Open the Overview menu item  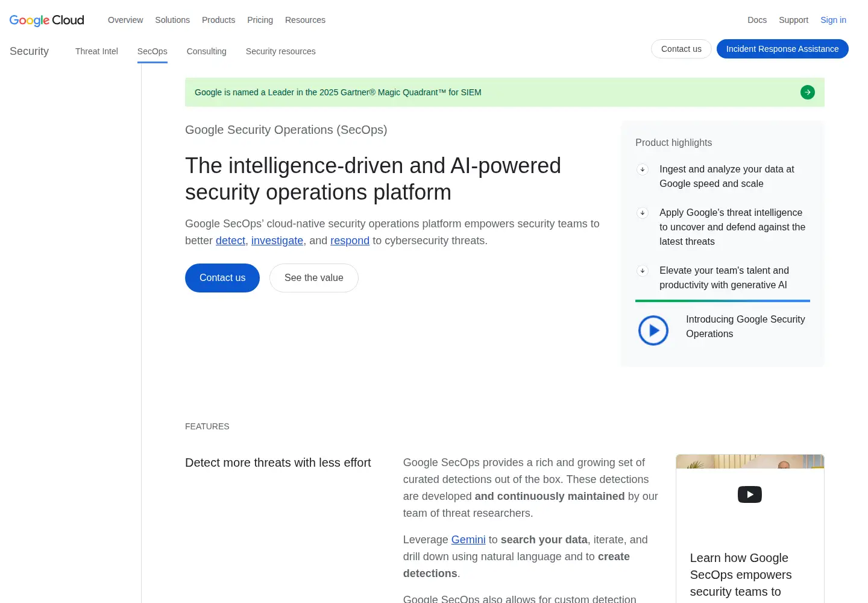tap(125, 20)
